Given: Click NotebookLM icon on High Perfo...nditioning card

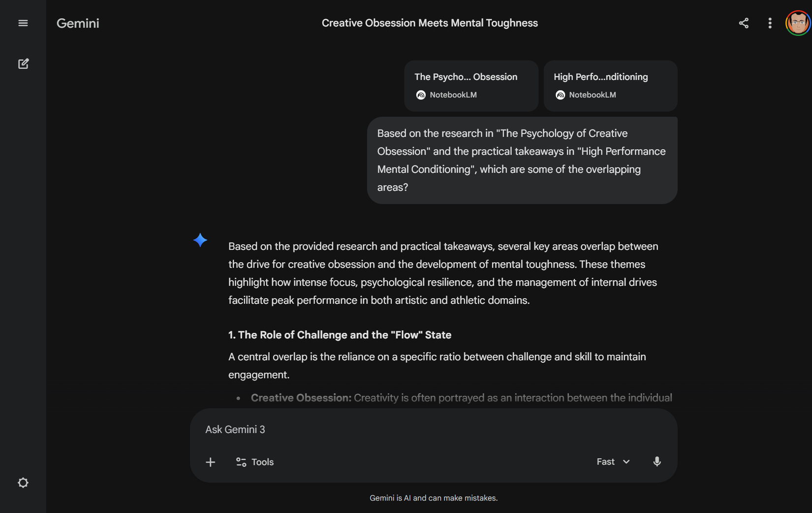Looking at the screenshot, I should (x=560, y=95).
